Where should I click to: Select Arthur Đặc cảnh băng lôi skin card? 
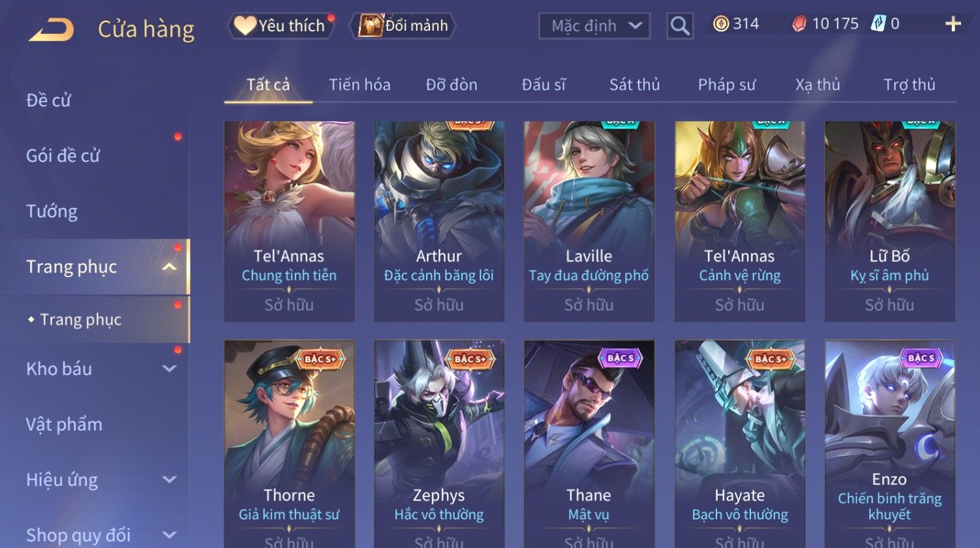tap(439, 221)
